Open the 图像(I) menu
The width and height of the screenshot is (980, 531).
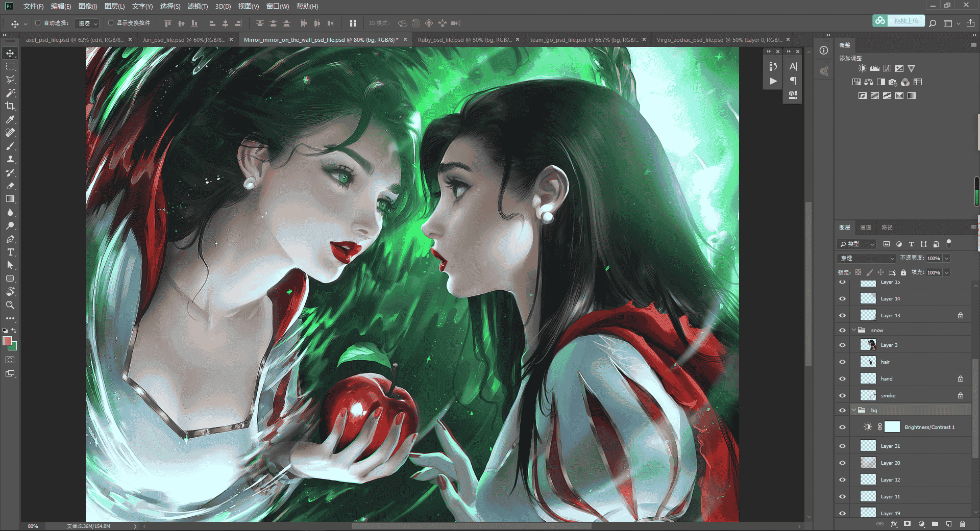[x=88, y=7]
